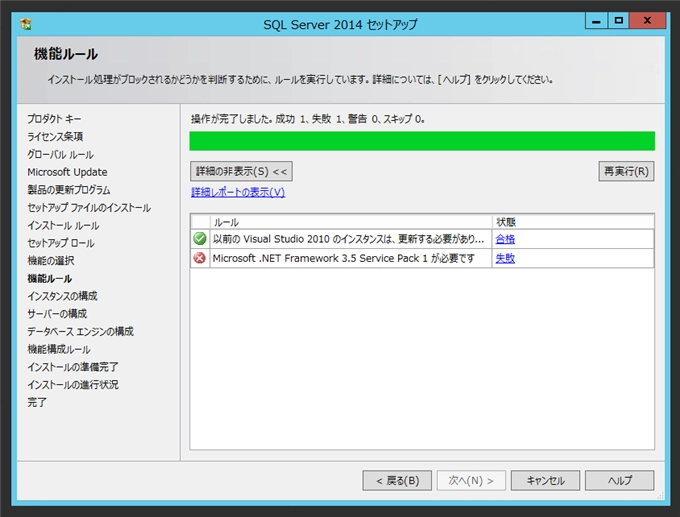680x517 pixels.
Task: Click the 次へ(N) next button
Action: (x=471, y=481)
